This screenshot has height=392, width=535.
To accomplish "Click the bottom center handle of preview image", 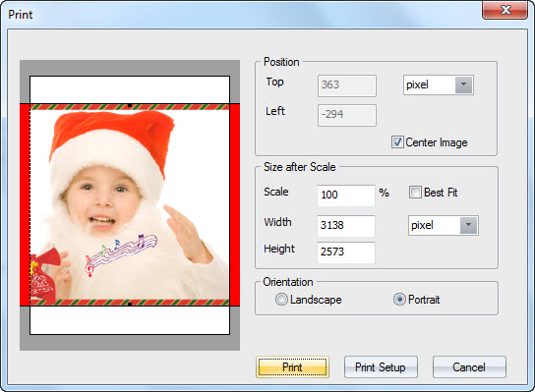I will tap(130, 304).
